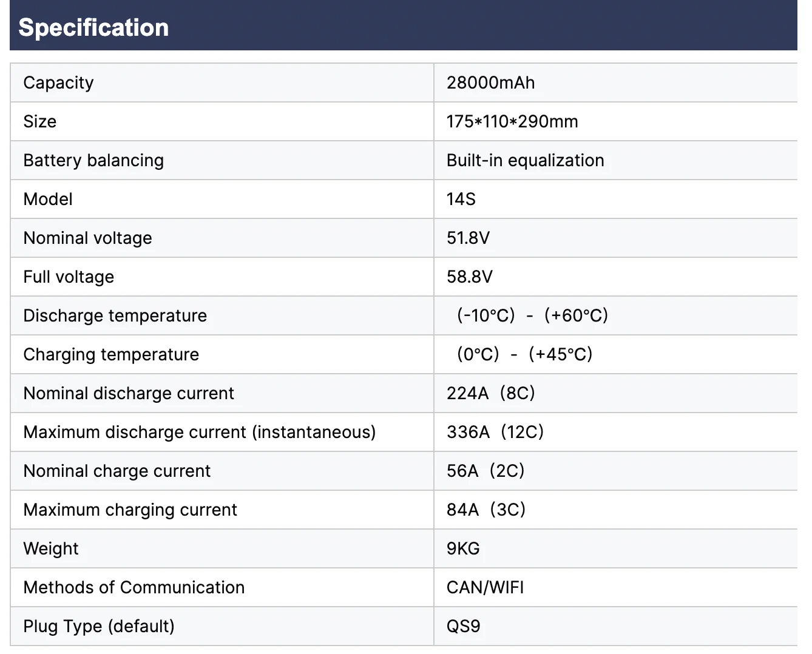Click the 9KG weight value

click(x=463, y=548)
